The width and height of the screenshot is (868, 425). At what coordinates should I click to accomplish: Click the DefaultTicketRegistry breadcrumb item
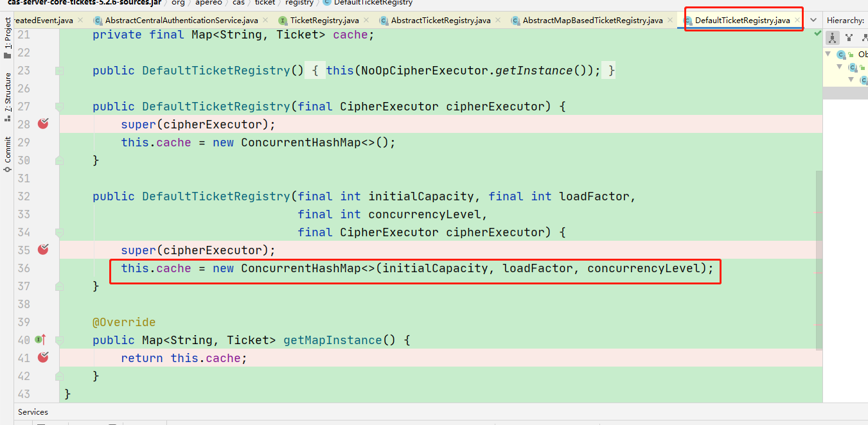[368, 3]
